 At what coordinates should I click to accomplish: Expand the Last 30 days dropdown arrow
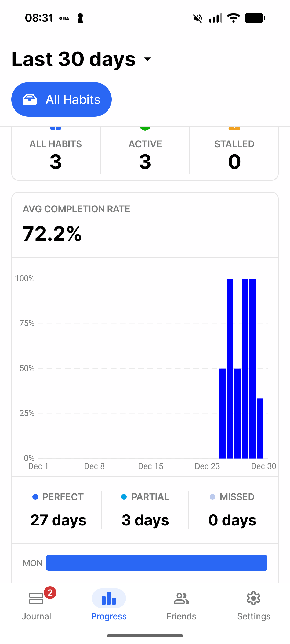tap(147, 59)
